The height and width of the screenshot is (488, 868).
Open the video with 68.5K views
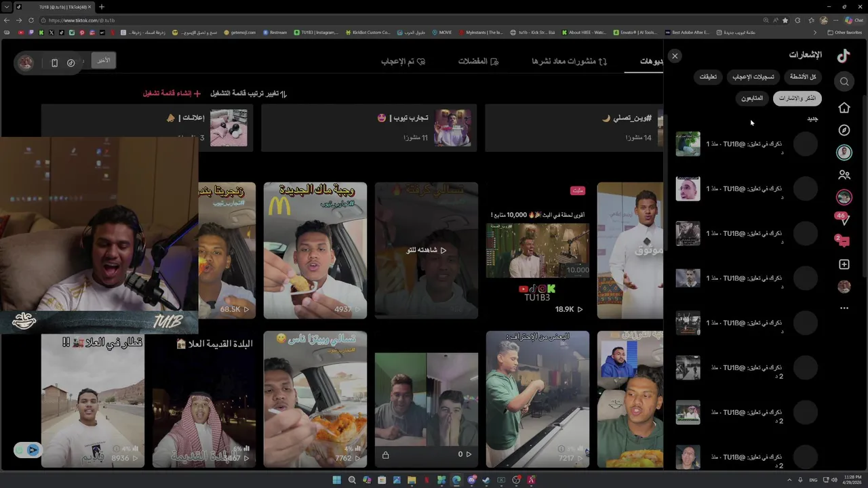(x=226, y=250)
